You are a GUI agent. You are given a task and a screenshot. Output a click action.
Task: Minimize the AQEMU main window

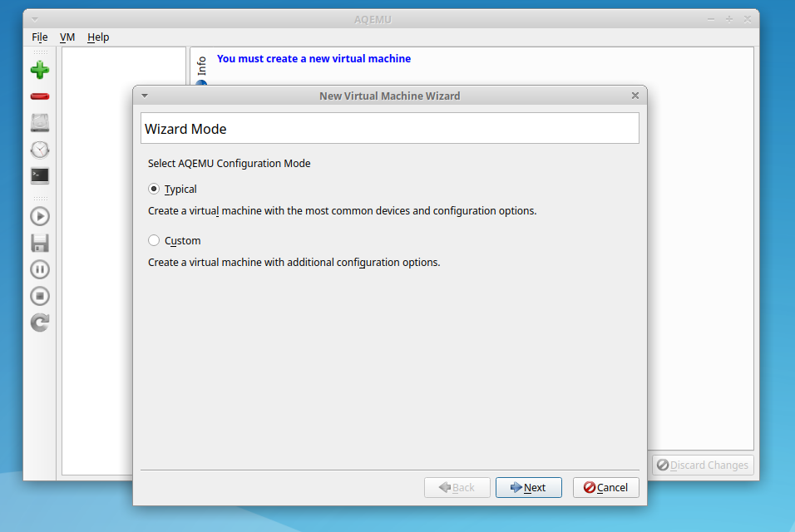coord(711,19)
